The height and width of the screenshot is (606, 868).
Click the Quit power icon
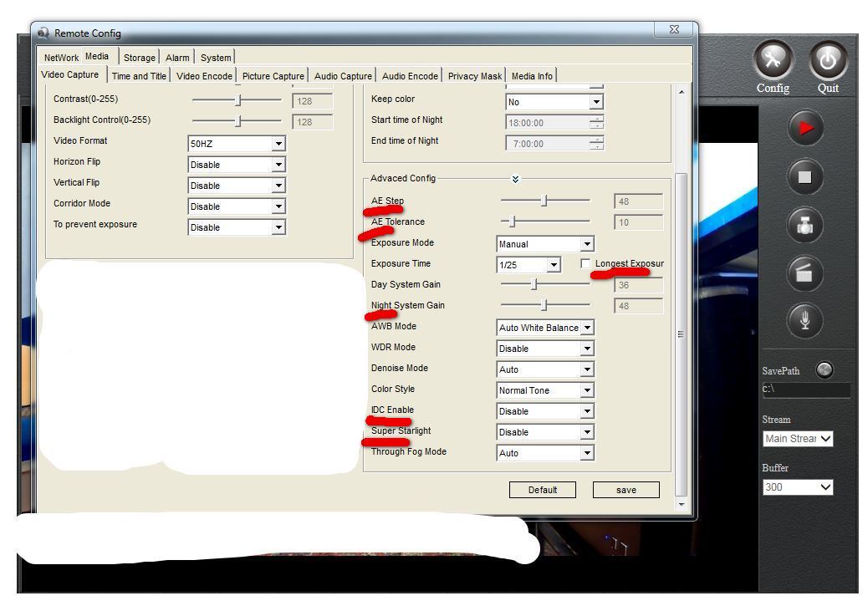click(x=828, y=59)
